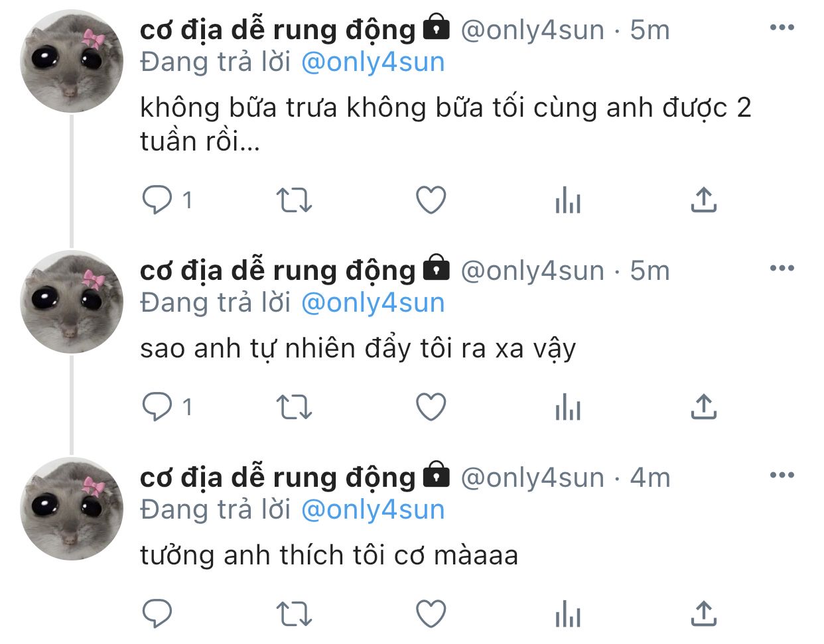Retweet the "sao anh tự nhiên" tweet
Screen dimensions: 824x644
coord(293,407)
